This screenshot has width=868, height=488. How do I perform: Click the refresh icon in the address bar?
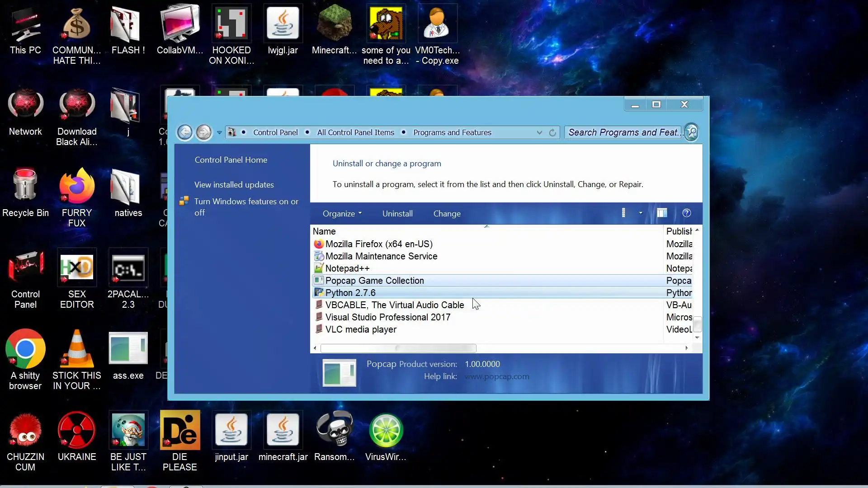(552, 132)
